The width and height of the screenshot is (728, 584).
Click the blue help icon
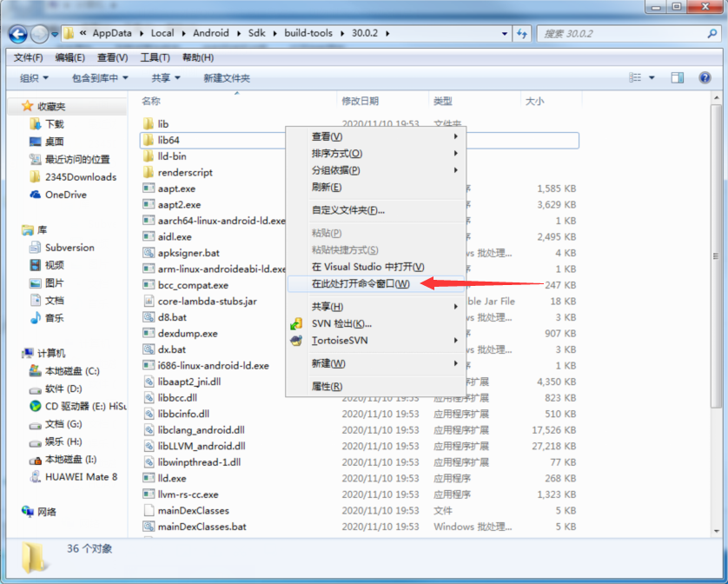tap(705, 77)
